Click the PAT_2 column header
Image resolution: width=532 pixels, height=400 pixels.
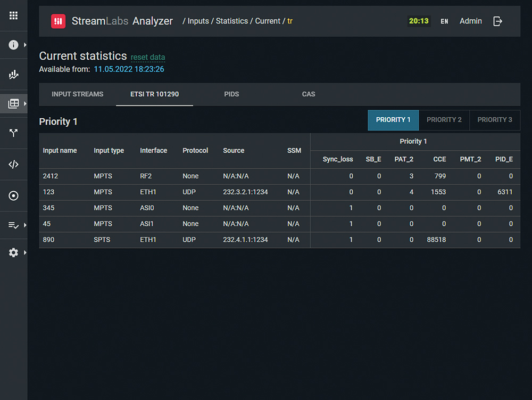(x=404, y=159)
